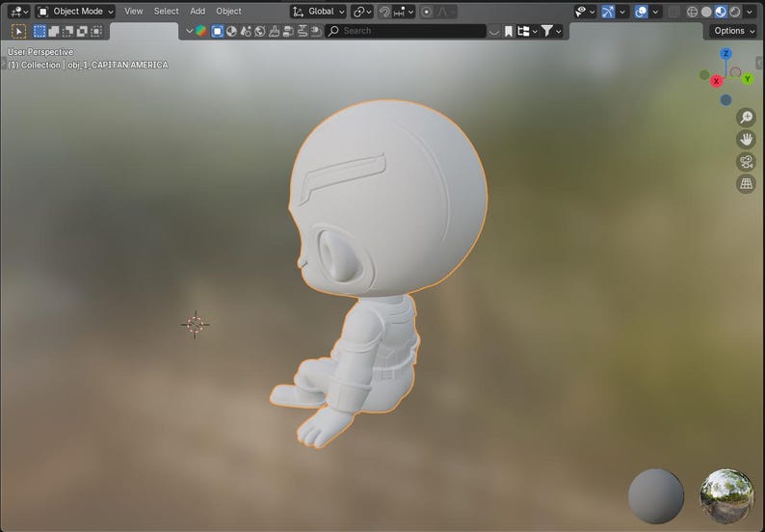Switch to Material Preview shading
The image size is (765, 532).
pyautogui.click(x=720, y=12)
